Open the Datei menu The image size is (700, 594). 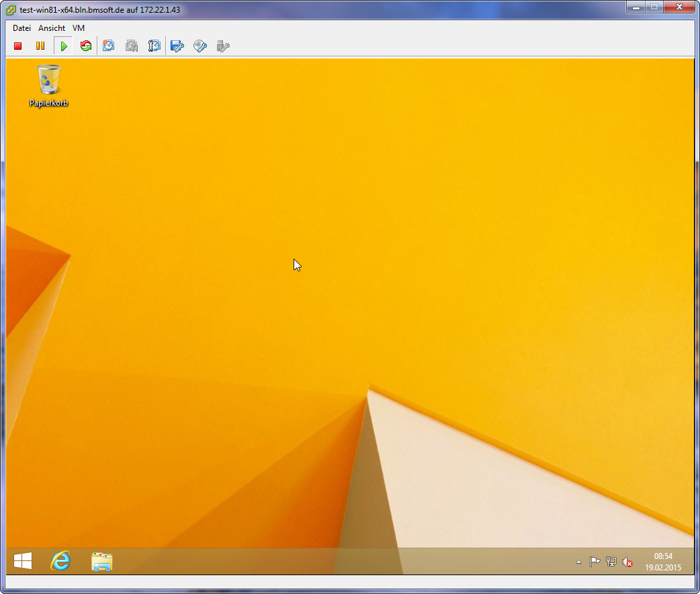[22, 28]
